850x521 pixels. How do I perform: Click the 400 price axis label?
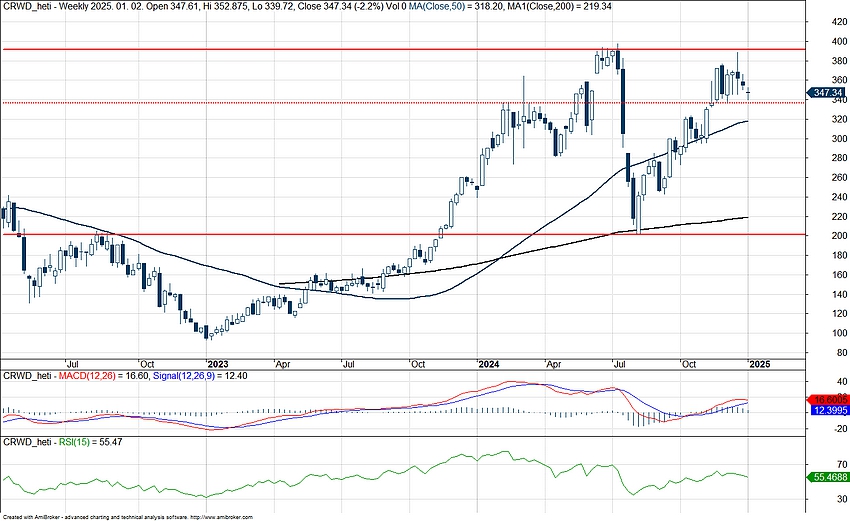[x=839, y=41]
